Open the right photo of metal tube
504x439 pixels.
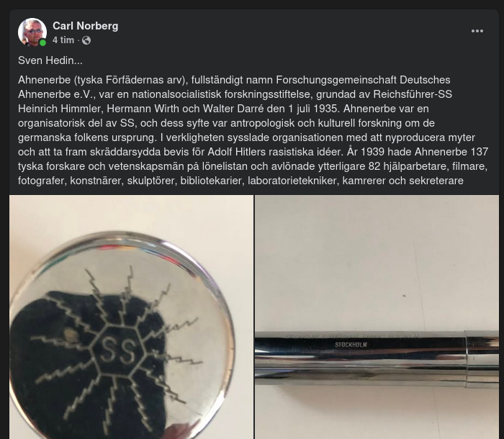point(377,317)
